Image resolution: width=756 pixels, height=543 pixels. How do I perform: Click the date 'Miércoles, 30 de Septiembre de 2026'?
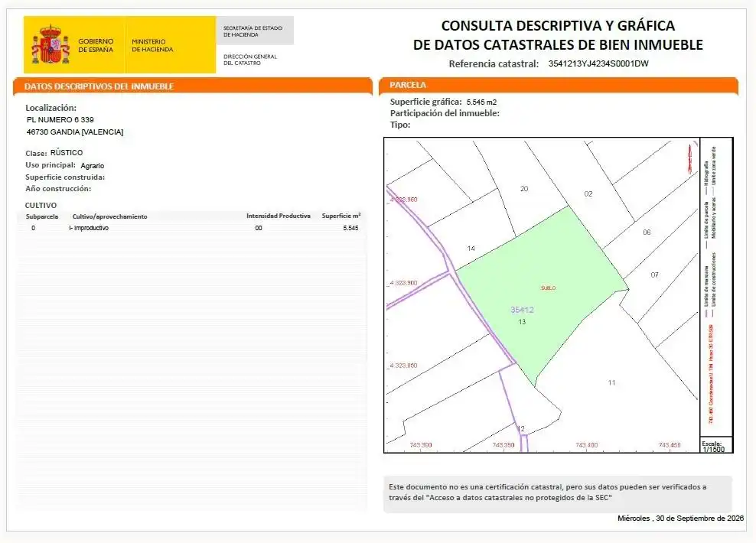pos(680,519)
